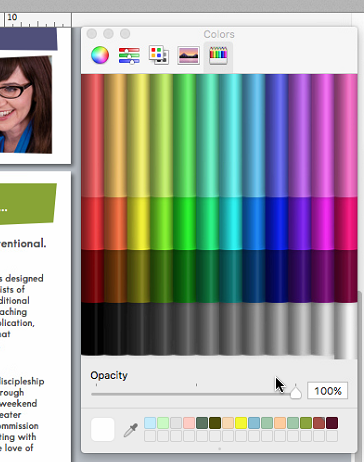This screenshot has height=462, width=364.
Task: Edit the 100% opacity value field
Action: [327, 391]
